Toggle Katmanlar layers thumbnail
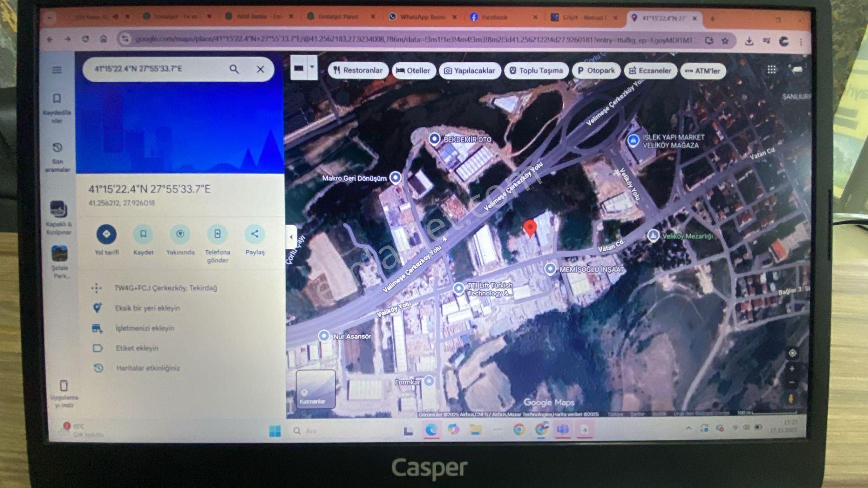 [x=315, y=389]
